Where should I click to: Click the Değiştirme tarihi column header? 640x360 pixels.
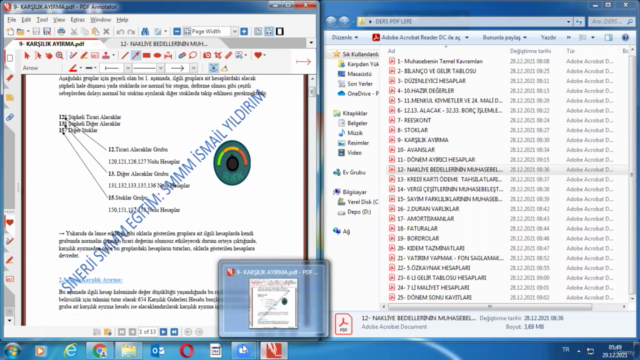[530, 51]
